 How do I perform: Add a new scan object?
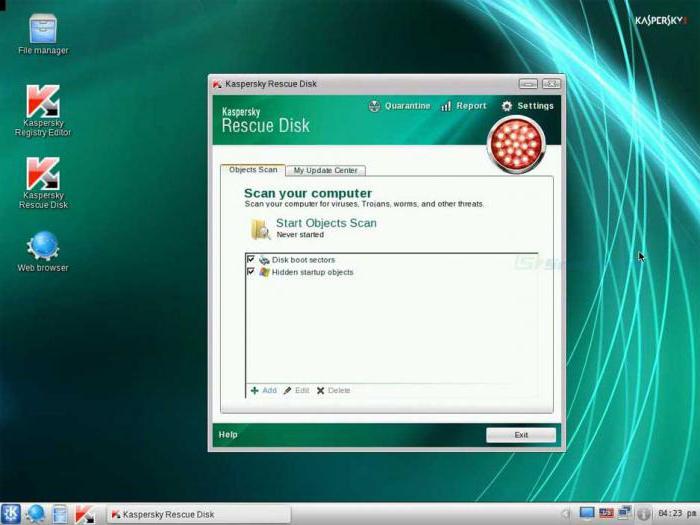pos(263,391)
